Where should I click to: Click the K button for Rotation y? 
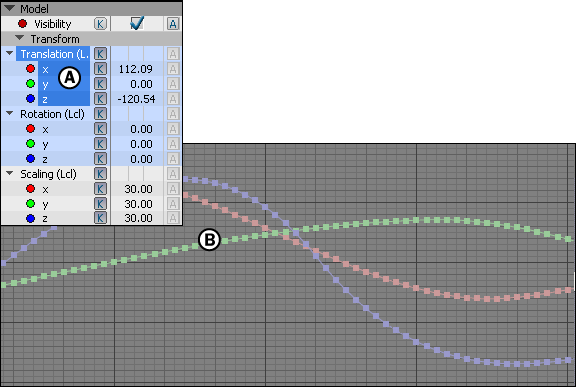100,144
